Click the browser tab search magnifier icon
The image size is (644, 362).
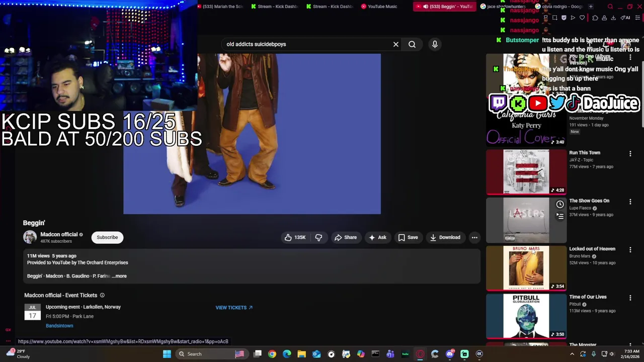point(610,7)
